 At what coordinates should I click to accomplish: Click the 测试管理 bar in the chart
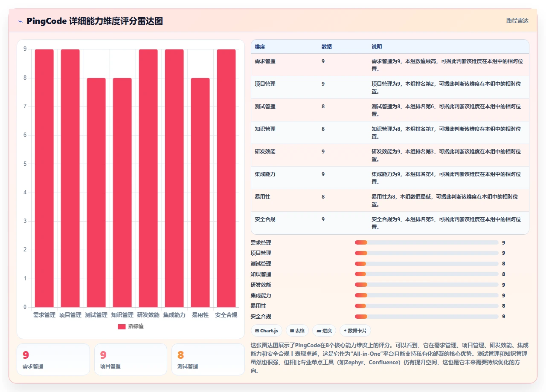pyautogui.click(x=96, y=193)
